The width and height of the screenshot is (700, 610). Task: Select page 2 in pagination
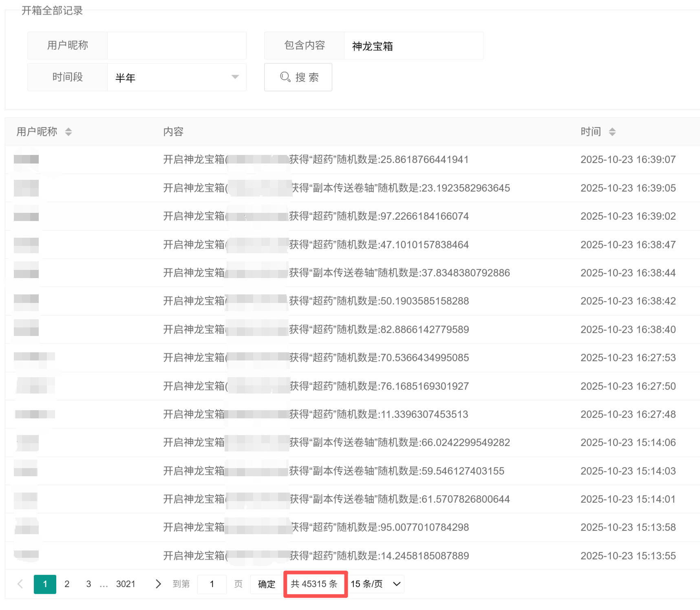click(x=67, y=584)
